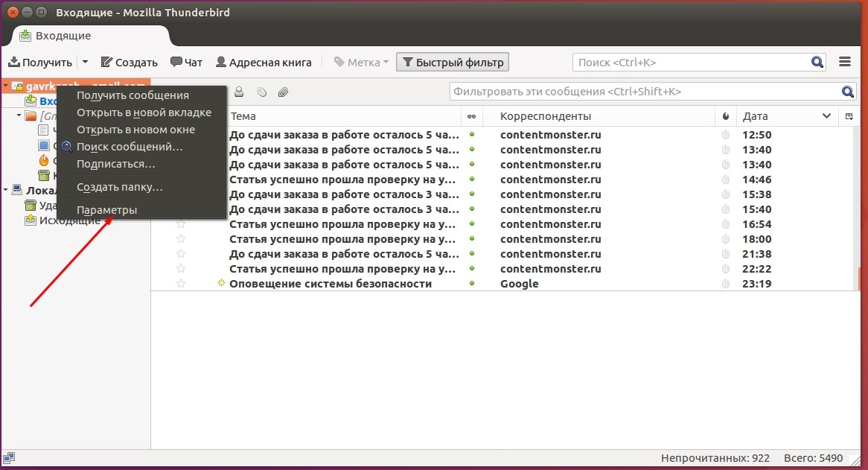Collapse the Local Folders tree
This screenshot has width=868, height=470.
(5, 191)
